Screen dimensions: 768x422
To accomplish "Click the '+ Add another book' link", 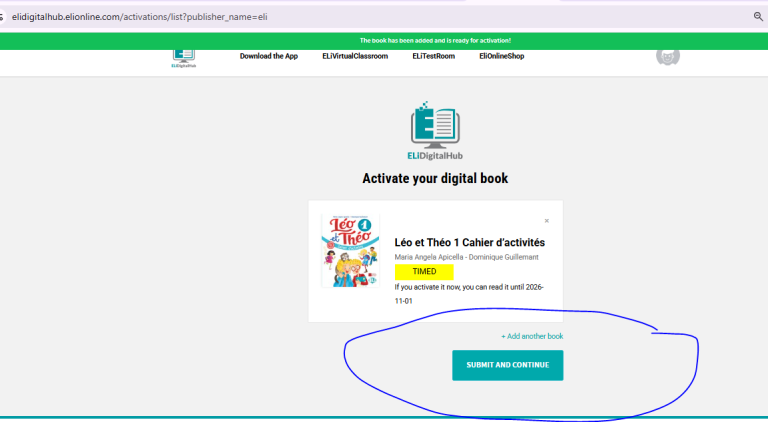I will point(532,336).
